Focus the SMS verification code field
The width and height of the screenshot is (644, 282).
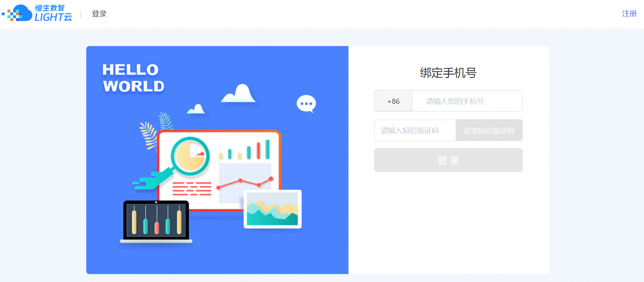(x=415, y=130)
